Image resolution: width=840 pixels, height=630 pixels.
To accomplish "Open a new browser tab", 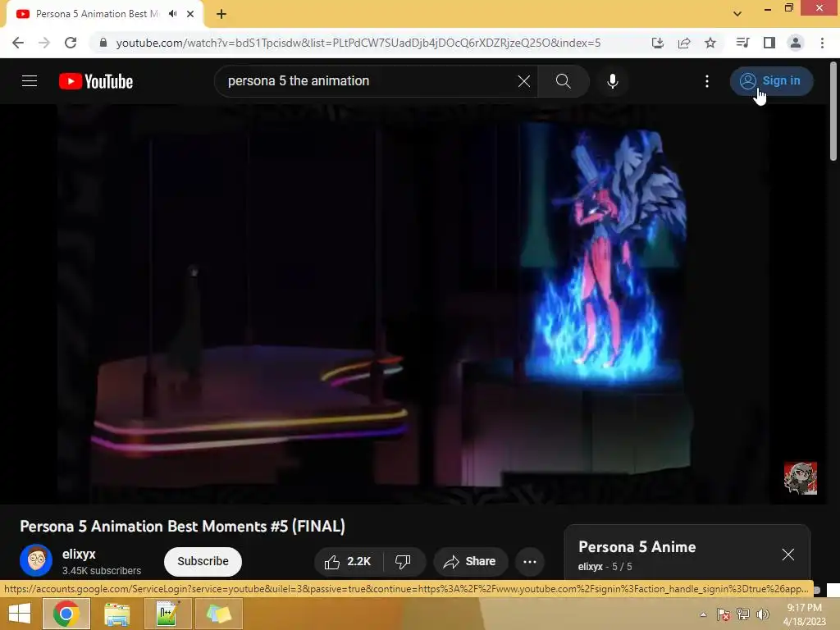I will pos(221,14).
